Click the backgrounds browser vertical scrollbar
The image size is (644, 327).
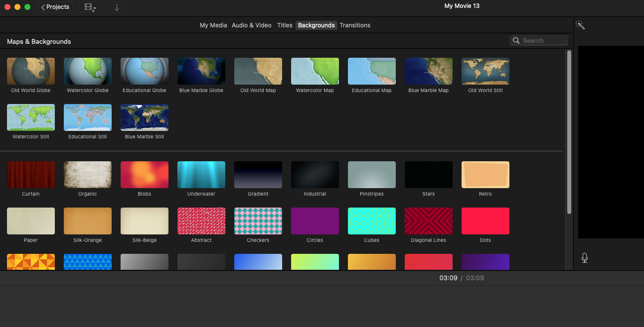(569, 132)
